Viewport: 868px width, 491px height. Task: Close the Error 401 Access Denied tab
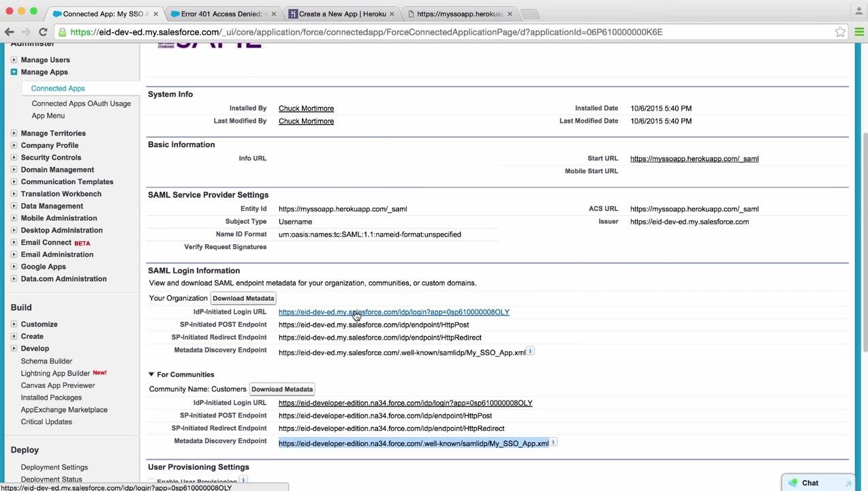click(x=274, y=14)
